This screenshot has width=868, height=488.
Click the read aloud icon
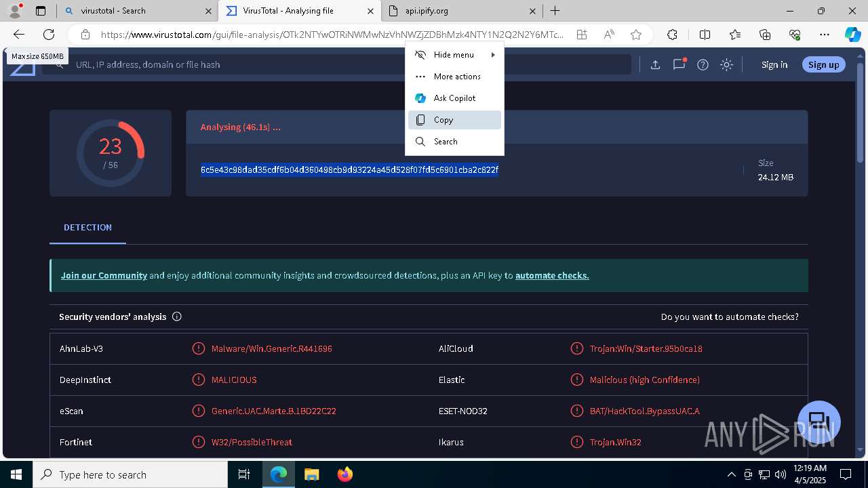click(x=609, y=35)
